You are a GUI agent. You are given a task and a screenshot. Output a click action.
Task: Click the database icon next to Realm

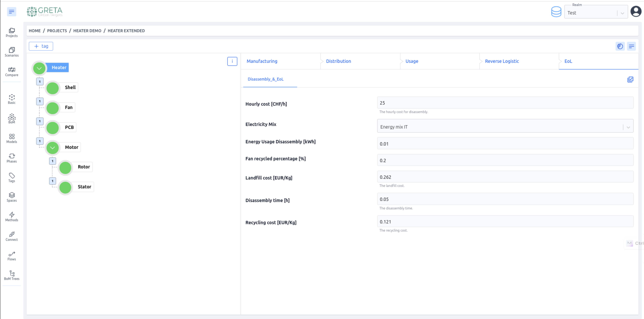(556, 12)
